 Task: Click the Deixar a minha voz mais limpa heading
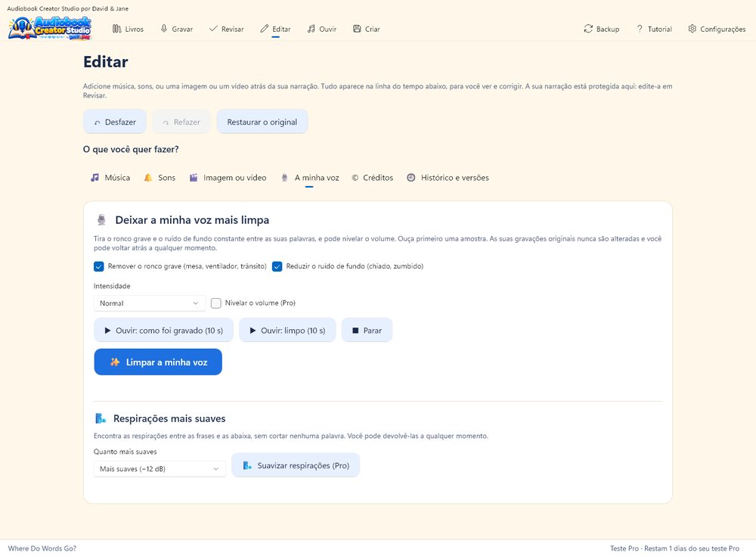[x=192, y=220]
